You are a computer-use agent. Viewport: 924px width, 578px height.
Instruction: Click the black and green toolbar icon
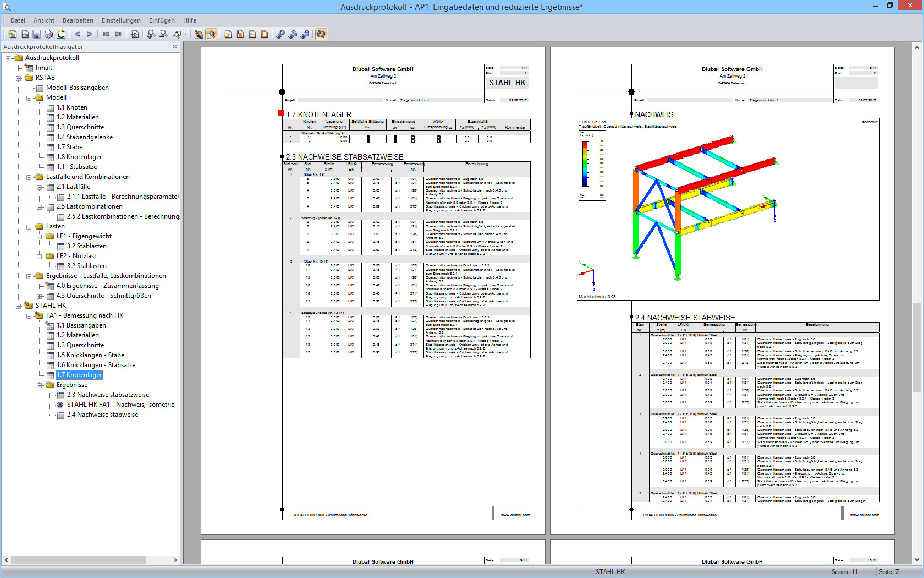[61, 34]
